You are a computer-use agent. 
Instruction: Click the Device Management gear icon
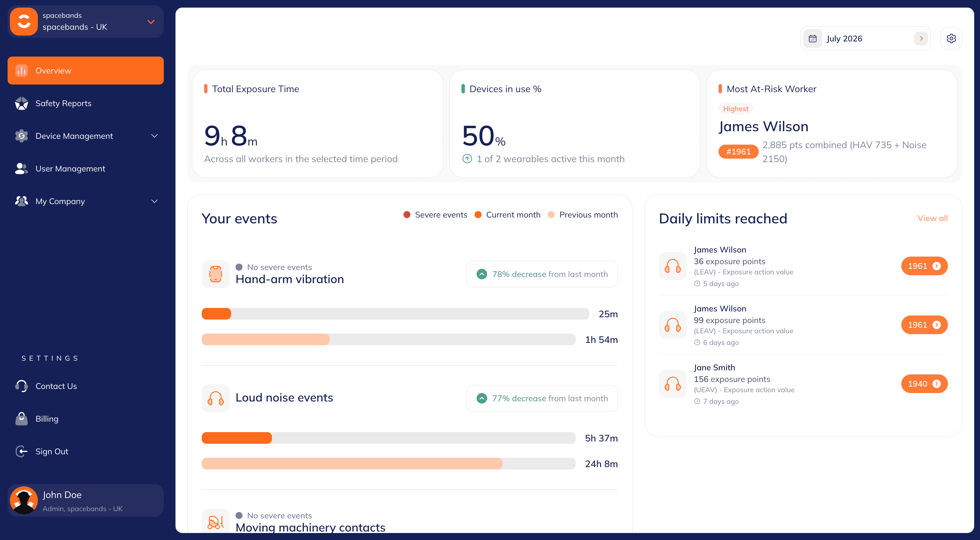point(22,136)
